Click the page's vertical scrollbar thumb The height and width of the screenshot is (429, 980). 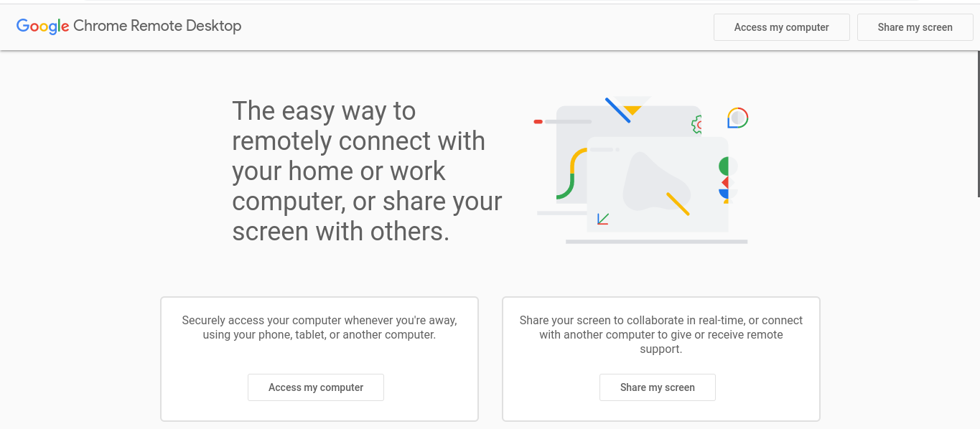(978, 100)
